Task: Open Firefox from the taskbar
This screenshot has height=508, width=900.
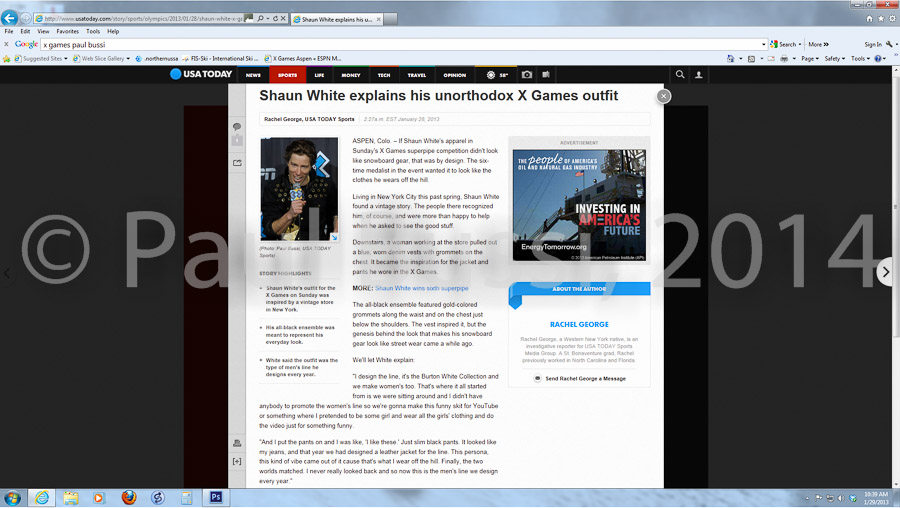Action: click(129, 497)
